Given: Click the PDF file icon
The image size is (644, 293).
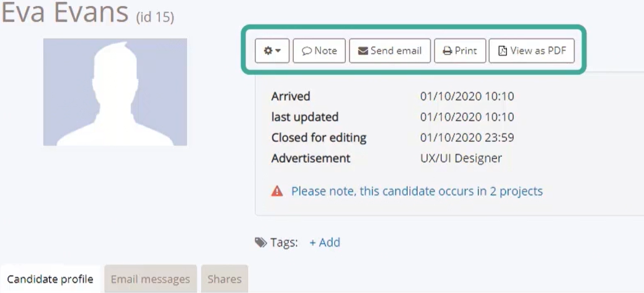Looking at the screenshot, I should [502, 51].
